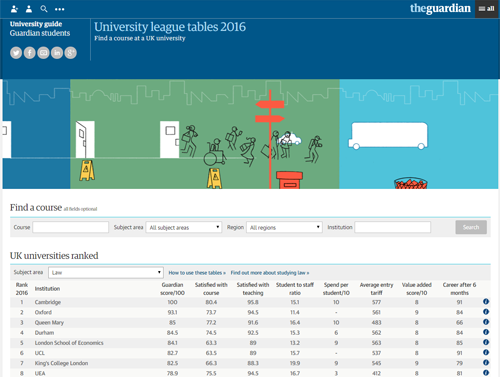The width and height of the screenshot is (500, 377).
Task: Share via Google Plus icon
Action: (71, 53)
